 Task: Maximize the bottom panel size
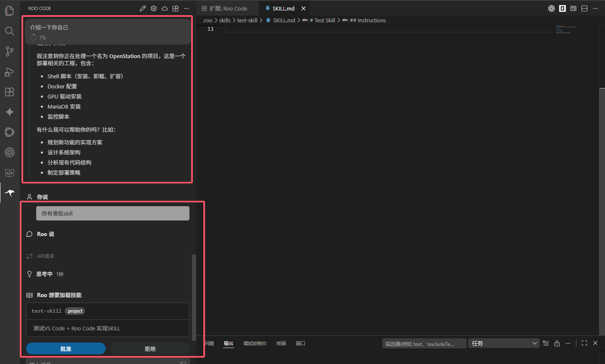[x=584, y=343]
